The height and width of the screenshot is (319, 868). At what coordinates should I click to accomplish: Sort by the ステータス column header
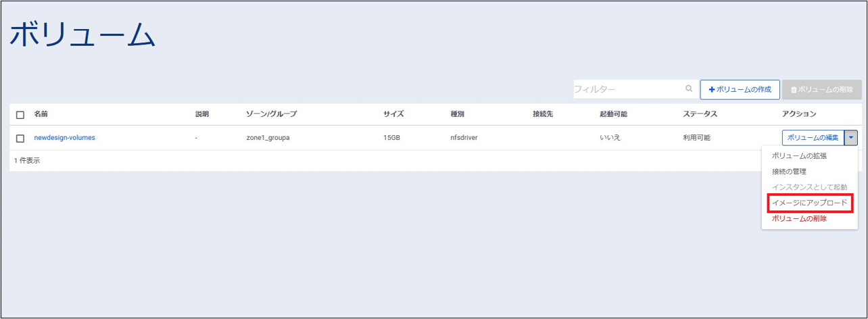700,114
